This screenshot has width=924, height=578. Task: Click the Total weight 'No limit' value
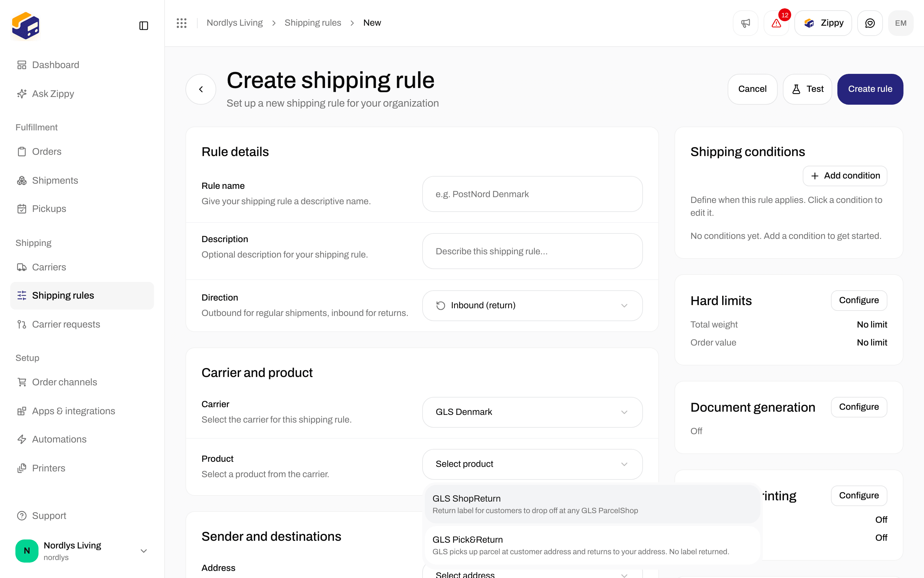pyautogui.click(x=872, y=325)
